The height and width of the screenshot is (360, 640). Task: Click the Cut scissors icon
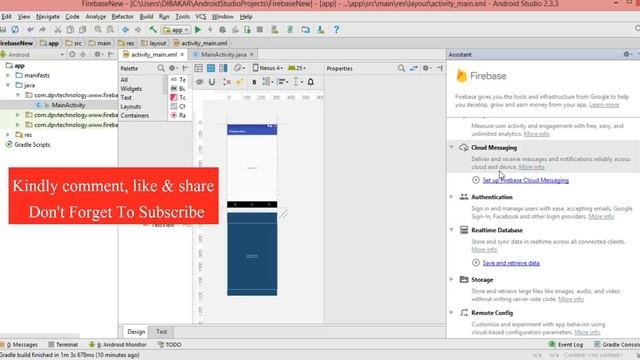(58, 30)
